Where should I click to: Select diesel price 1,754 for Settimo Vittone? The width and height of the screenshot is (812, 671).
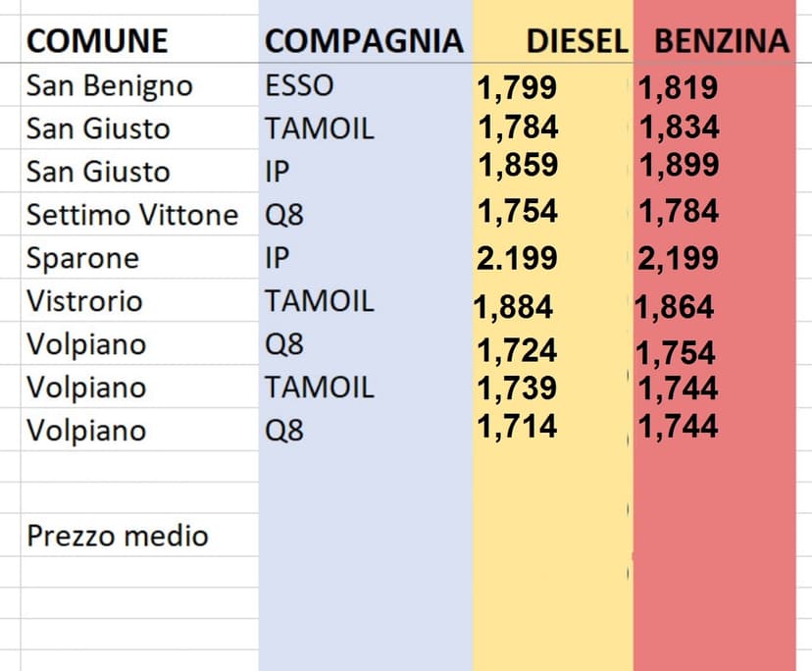(x=517, y=211)
